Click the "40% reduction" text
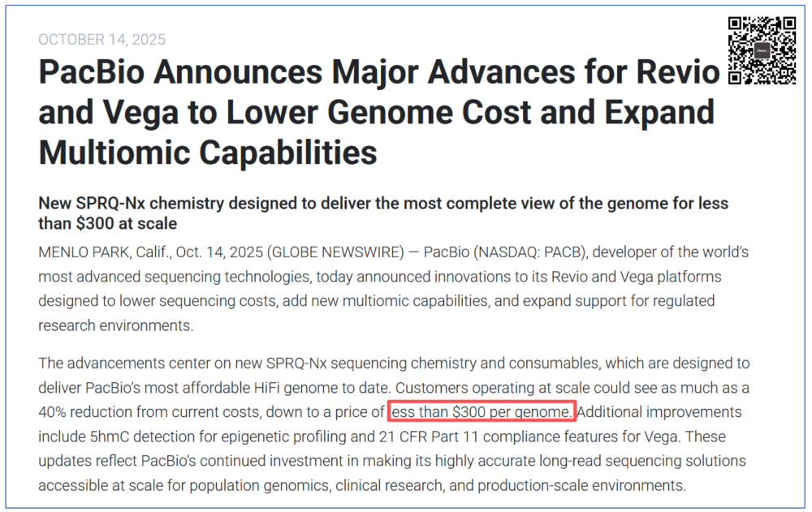 tap(86, 412)
